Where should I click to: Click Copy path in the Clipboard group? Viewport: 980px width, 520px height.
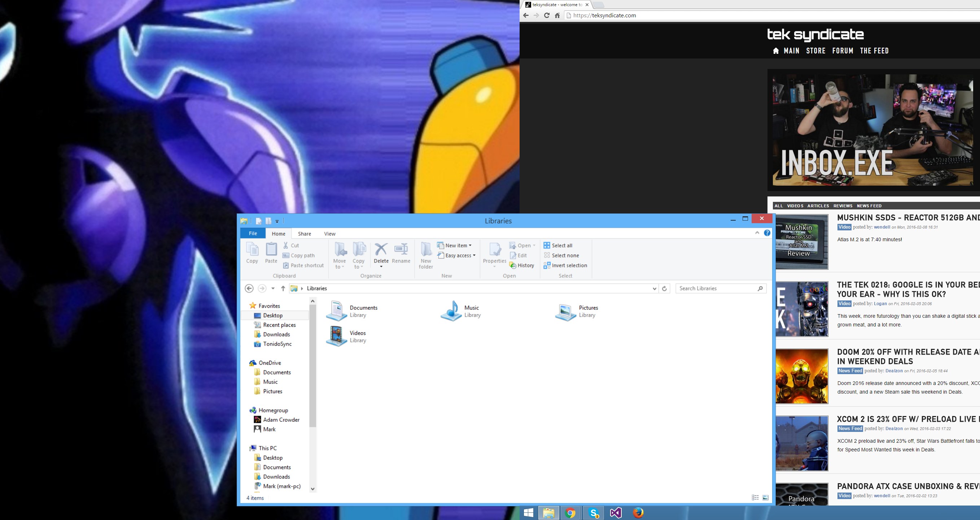point(299,255)
